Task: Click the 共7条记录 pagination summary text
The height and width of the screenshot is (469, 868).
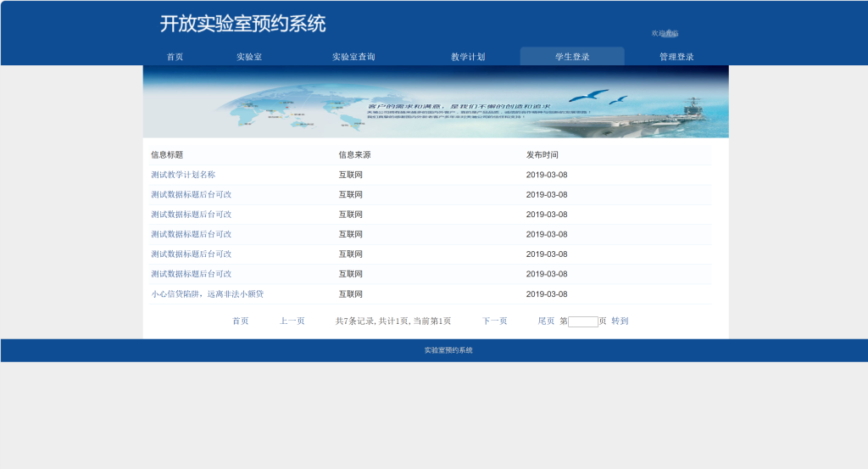Action: pyautogui.click(x=393, y=321)
